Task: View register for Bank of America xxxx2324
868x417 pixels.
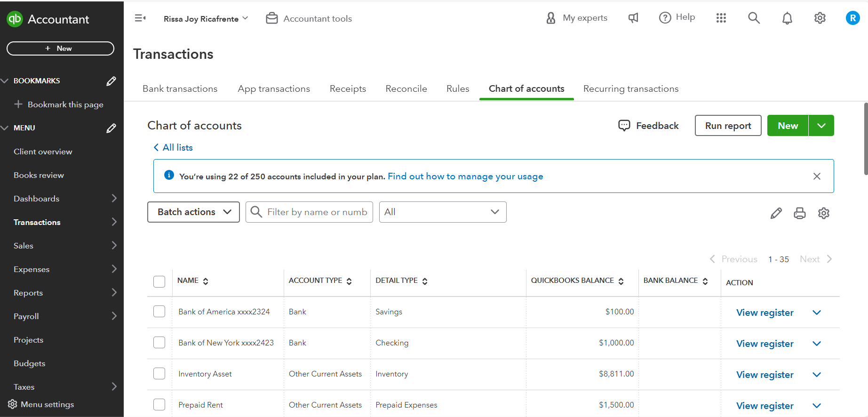Action: pos(764,313)
